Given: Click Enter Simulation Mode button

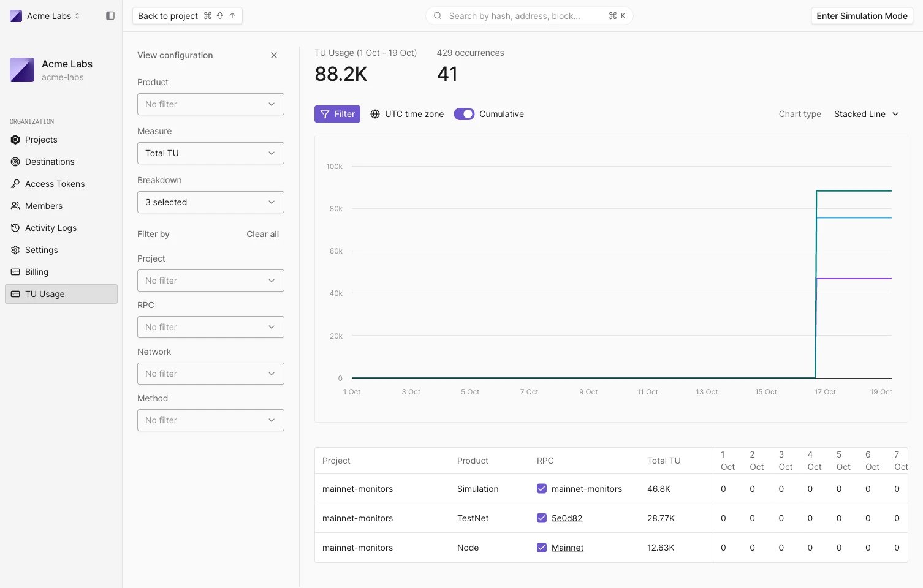Looking at the screenshot, I should point(862,16).
